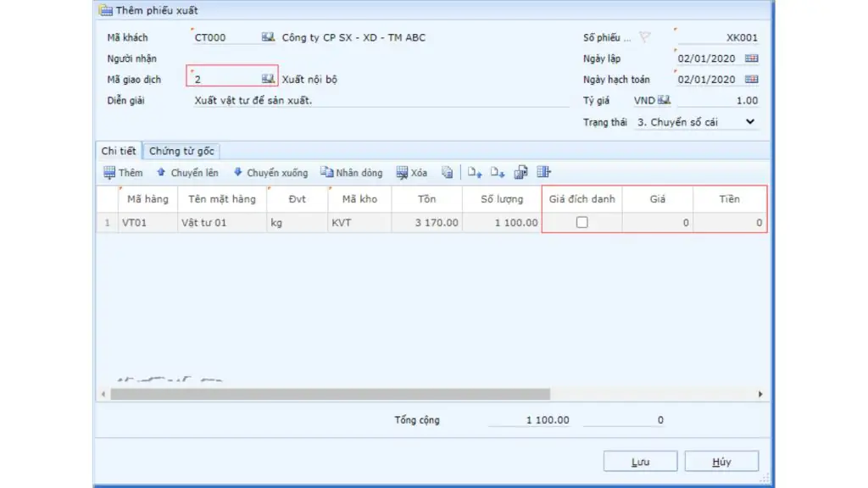Click the copy documents icon after Xóa
Viewport: 868px width, 488px height.
click(x=448, y=173)
